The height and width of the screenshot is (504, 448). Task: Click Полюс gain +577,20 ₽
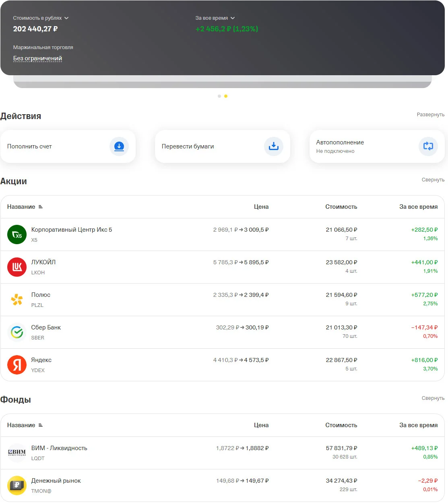point(424,295)
